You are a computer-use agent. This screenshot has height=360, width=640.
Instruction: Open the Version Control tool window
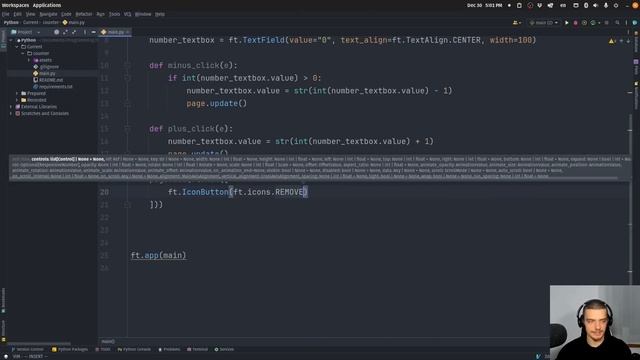(x=27, y=349)
